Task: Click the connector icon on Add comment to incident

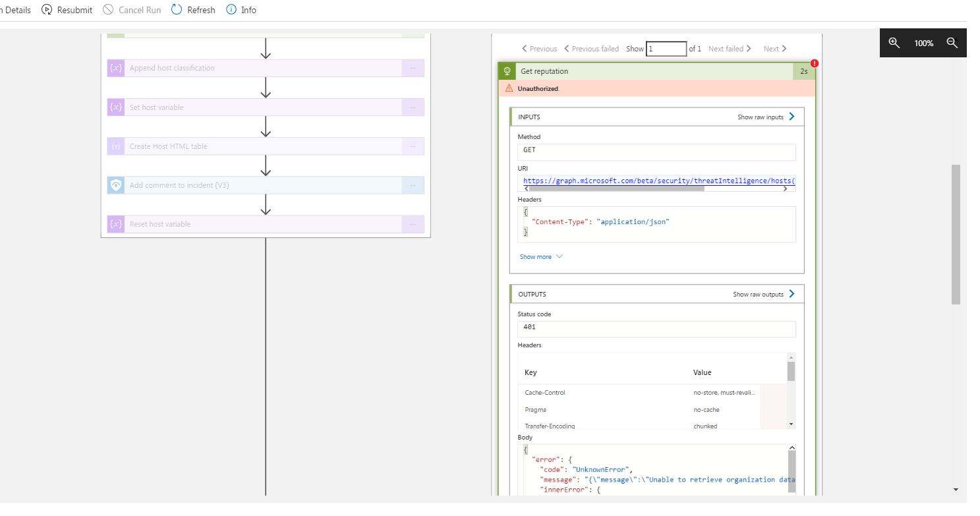Action: coord(115,185)
